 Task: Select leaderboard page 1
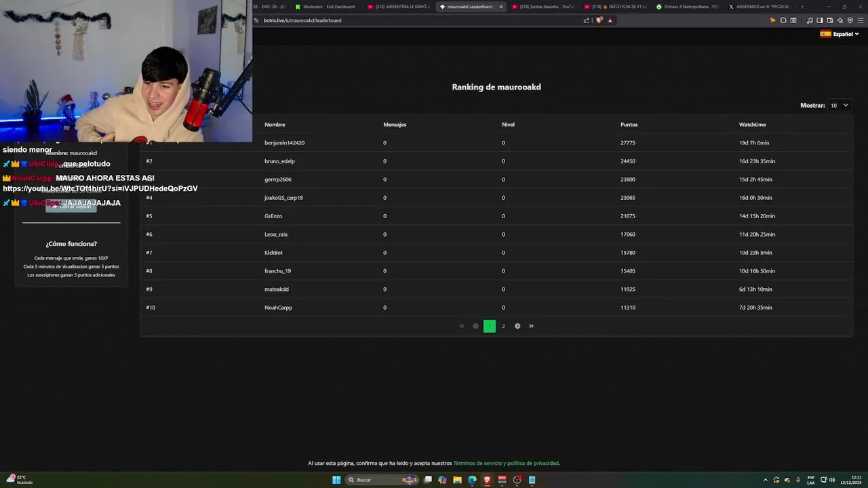[x=490, y=326]
